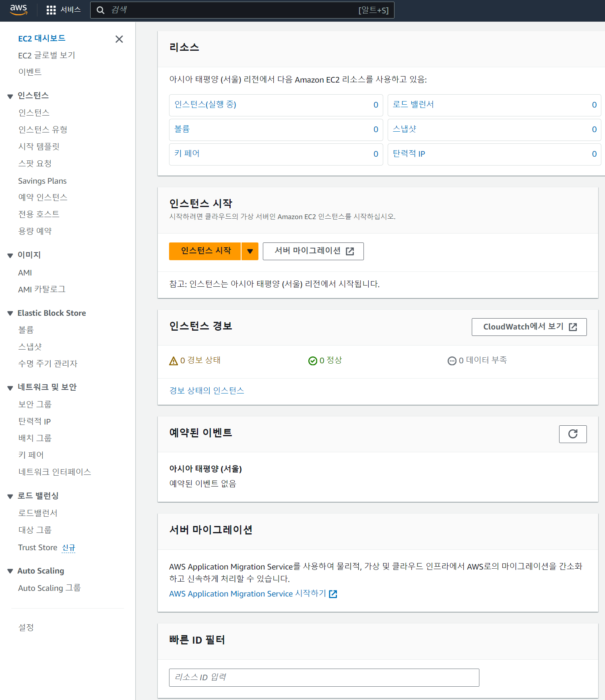Open AWS Application Migration Service 시작하기 link
The height and width of the screenshot is (700, 605).
pyautogui.click(x=248, y=594)
